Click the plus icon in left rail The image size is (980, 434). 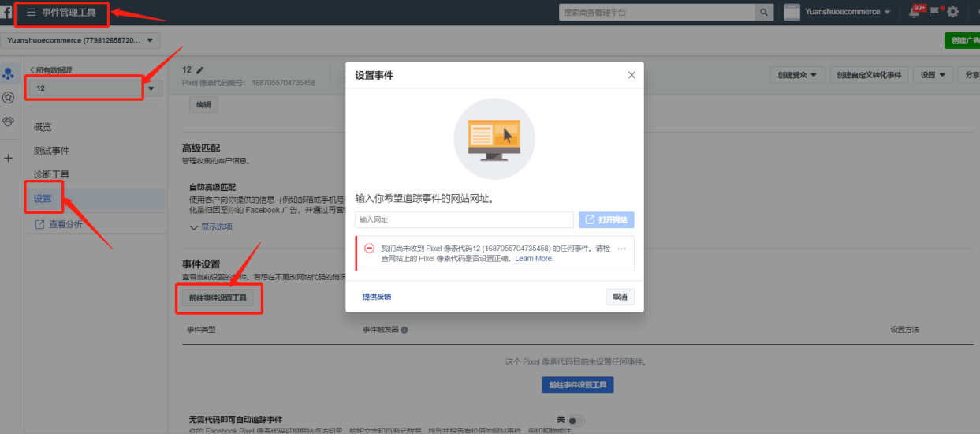(9, 158)
